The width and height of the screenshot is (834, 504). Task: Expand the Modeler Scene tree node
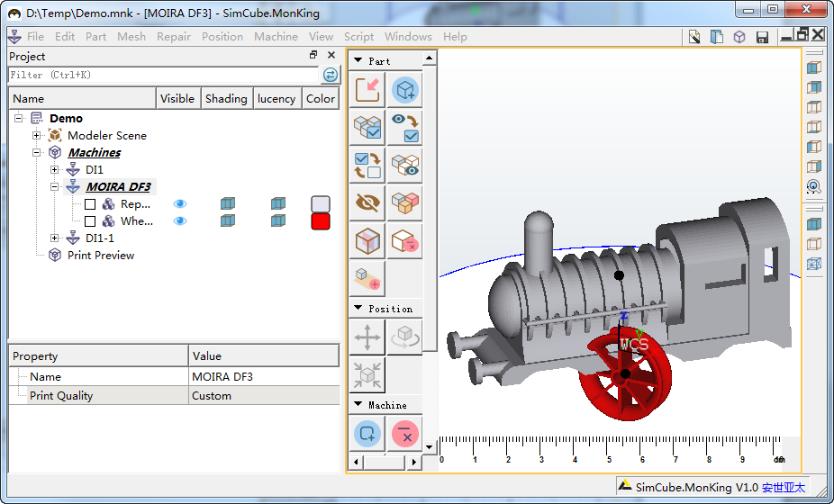click(x=36, y=136)
